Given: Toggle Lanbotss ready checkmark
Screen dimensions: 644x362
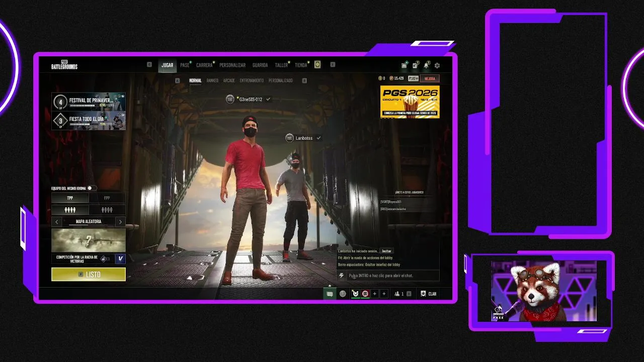Looking at the screenshot, I should click(318, 138).
